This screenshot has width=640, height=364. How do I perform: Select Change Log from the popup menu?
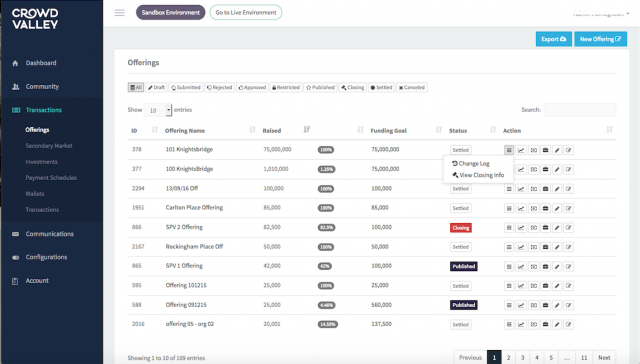[x=471, y=164]
